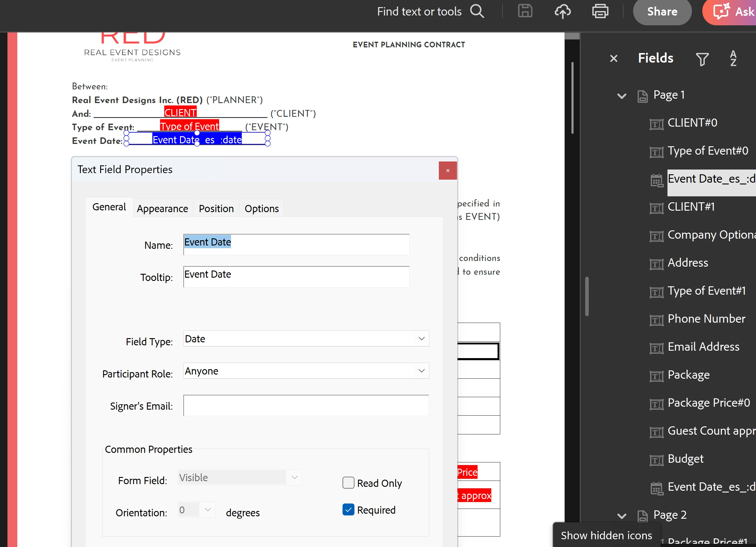This screenshot has height=547, width=756.
Task: Open the Participant Role dropdown
Action: coord(306,371)
